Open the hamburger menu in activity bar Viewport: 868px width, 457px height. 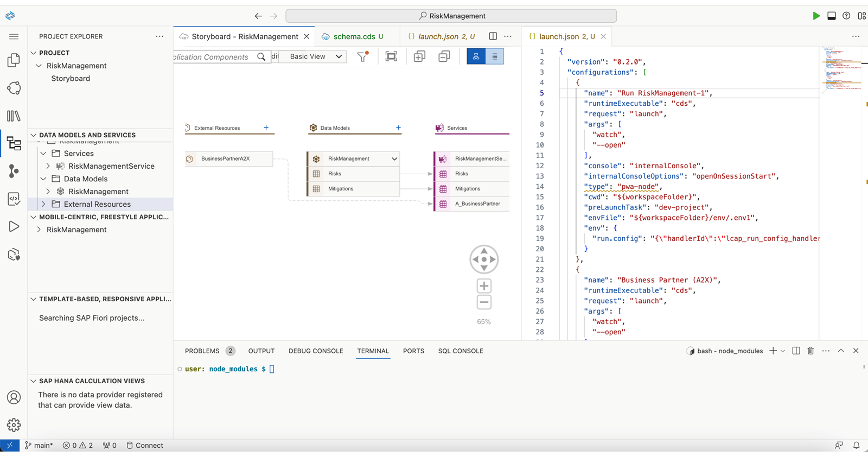pos(14,36)
